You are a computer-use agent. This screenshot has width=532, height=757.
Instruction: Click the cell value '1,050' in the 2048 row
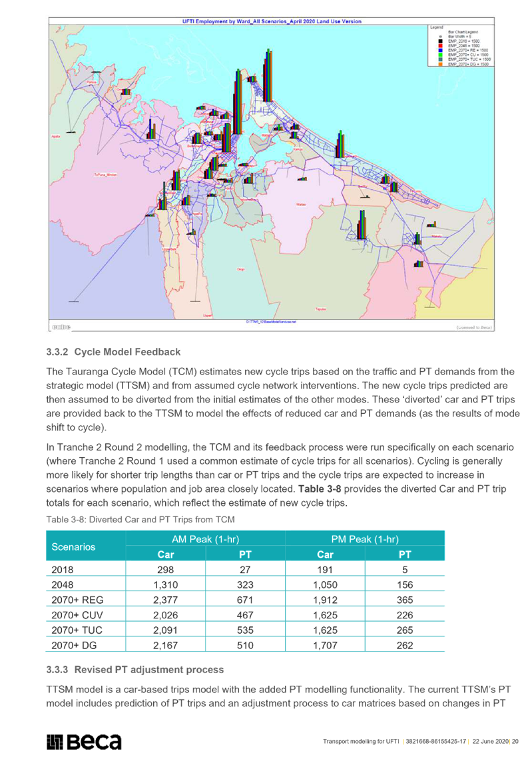click(x=325, y=584)
